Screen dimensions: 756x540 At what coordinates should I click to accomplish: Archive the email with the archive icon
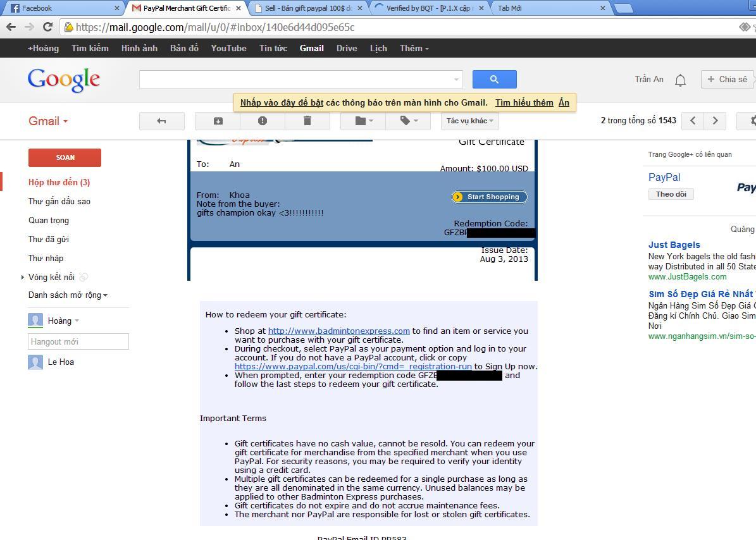coord(218,121)
